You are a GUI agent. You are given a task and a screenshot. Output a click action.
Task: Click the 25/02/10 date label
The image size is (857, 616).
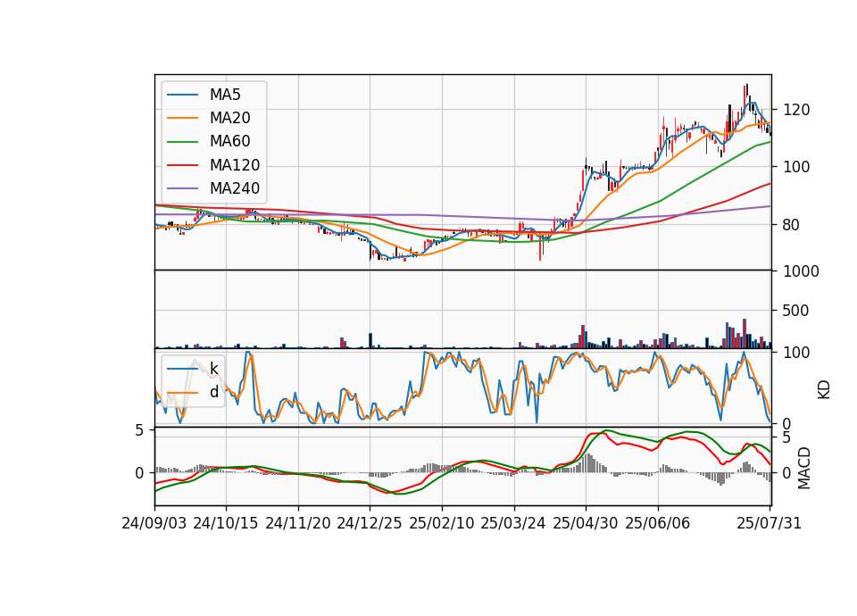(x=442, y=523)
